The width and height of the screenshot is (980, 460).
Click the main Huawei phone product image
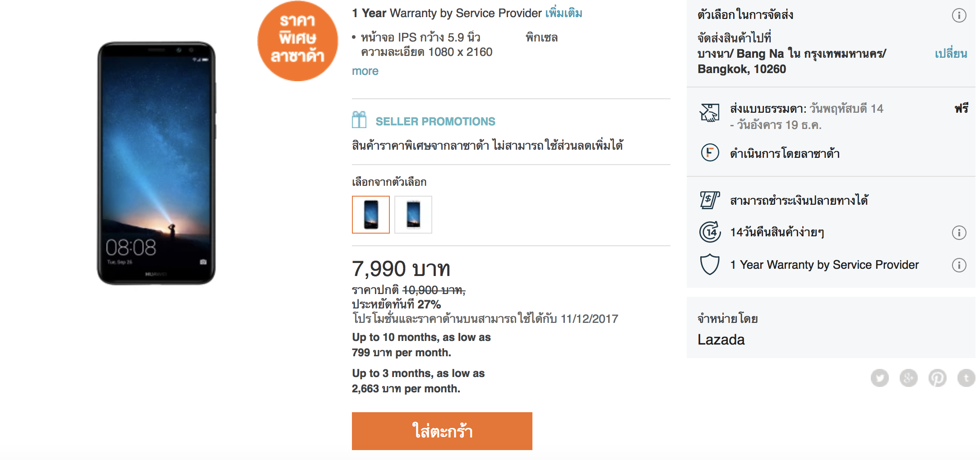(156, 163)
